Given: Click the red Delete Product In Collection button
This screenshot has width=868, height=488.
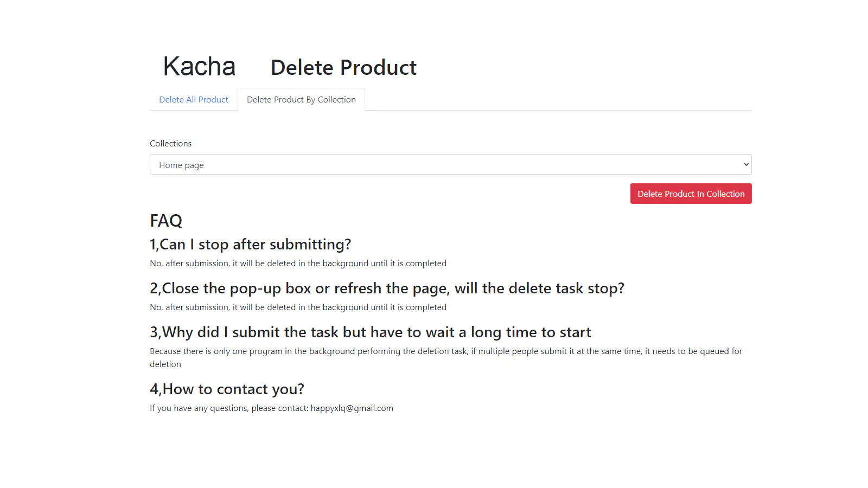Looking at the screenshot, I should 691,194.
